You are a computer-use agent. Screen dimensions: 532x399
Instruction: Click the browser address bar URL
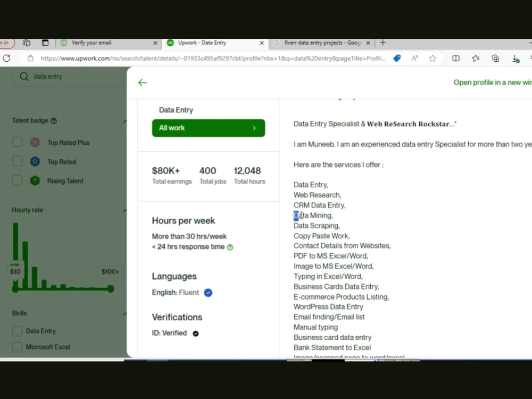pyautogui.click(x=213, y=59)
